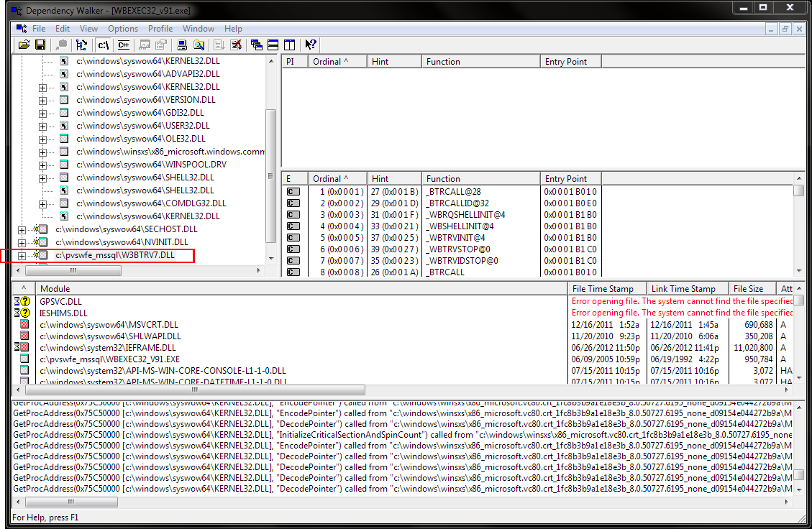Viewport: 812px width, 529px height.
Task: Open a new module file
Action: [x=24, y=45]
